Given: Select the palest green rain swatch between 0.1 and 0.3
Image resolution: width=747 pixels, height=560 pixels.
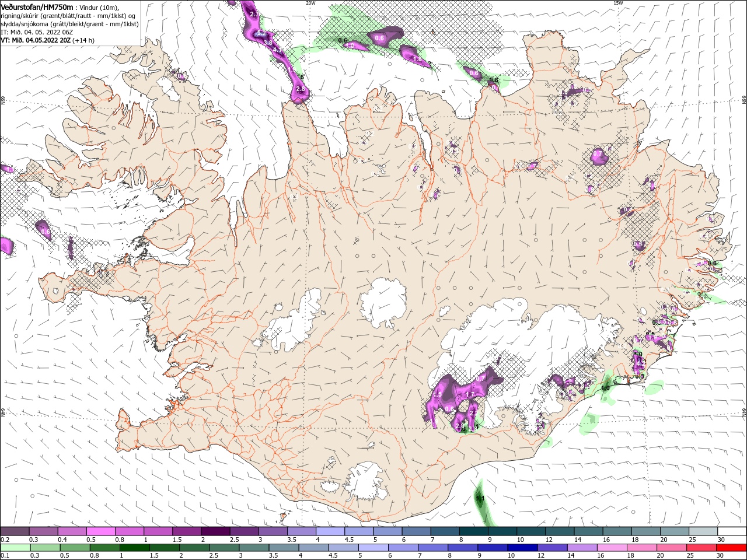Looking at the screenshot, I should [x=15, y=548].
